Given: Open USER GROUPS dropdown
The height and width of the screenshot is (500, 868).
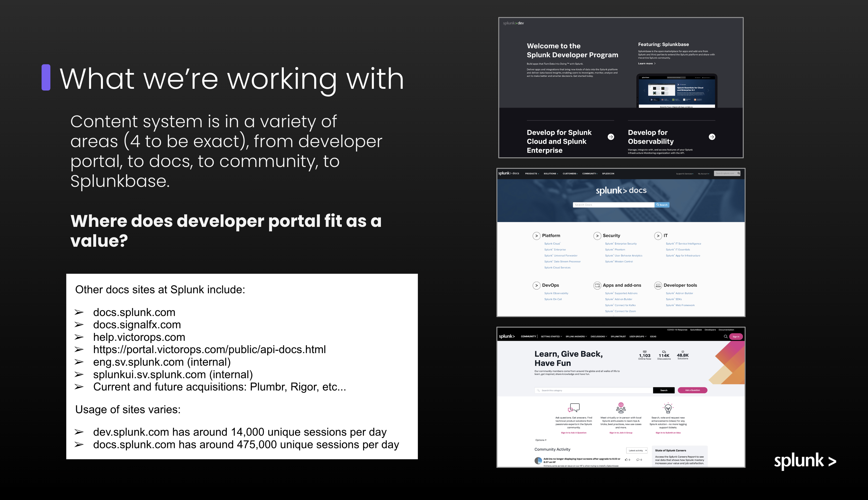Looking at the screenshot, I should click(638, 337).
